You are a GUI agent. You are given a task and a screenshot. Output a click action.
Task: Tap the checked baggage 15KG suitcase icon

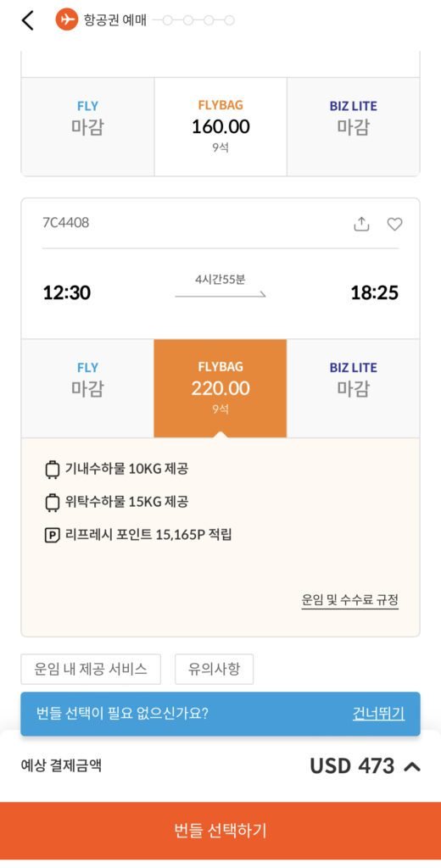[52, 502]
